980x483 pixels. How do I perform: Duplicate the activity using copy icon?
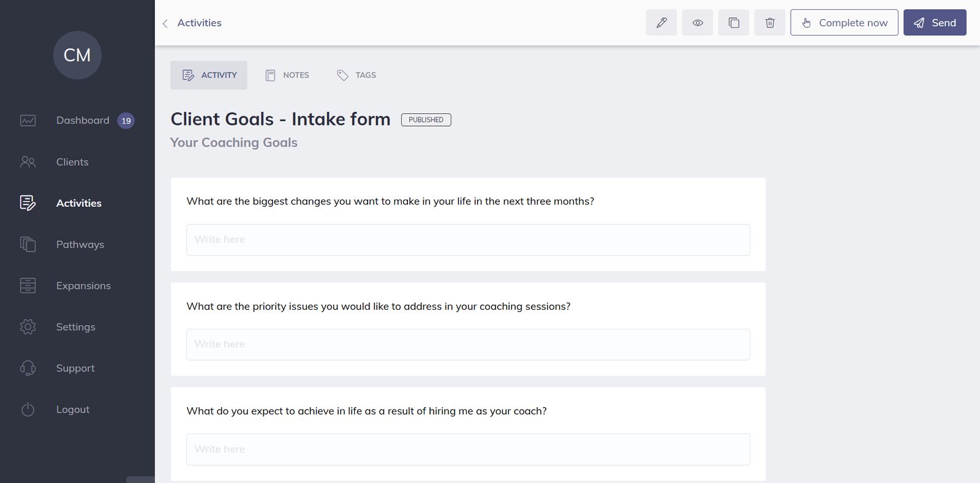pyautogui.click(x=733, y=23)
